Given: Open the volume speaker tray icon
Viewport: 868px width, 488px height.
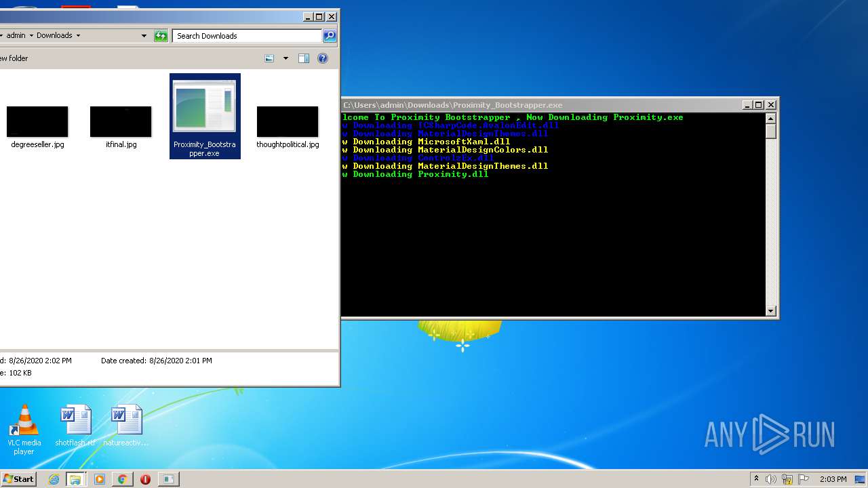Looking at the screenshot, I should tap(771, 479).
